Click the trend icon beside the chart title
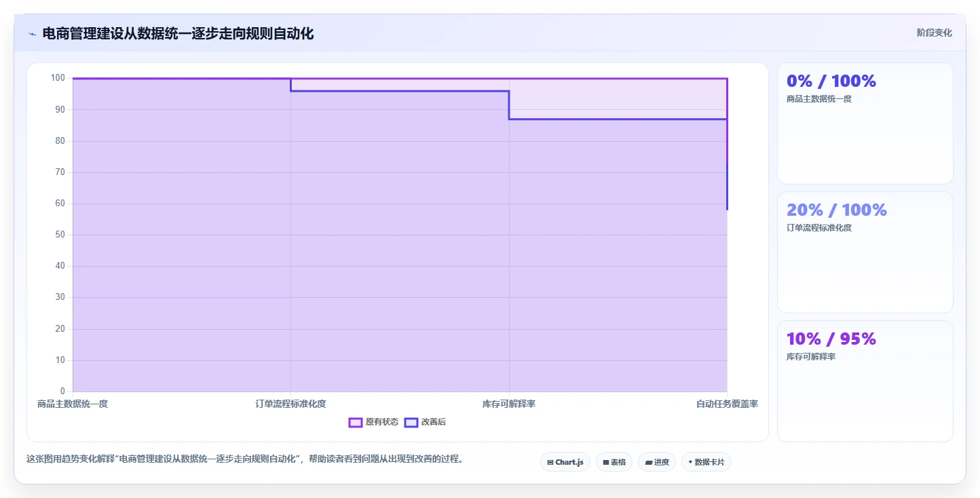The image size is (980, 498). pyautogui.click(x=32, y=34)
